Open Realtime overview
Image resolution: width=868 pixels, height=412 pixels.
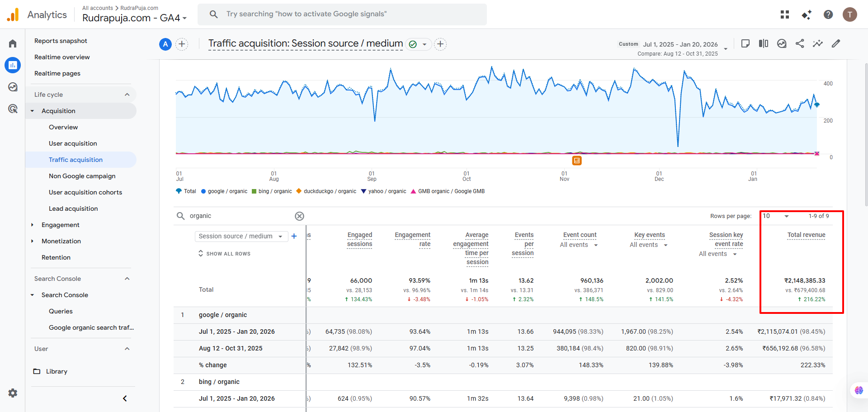[x=62, y=57]
